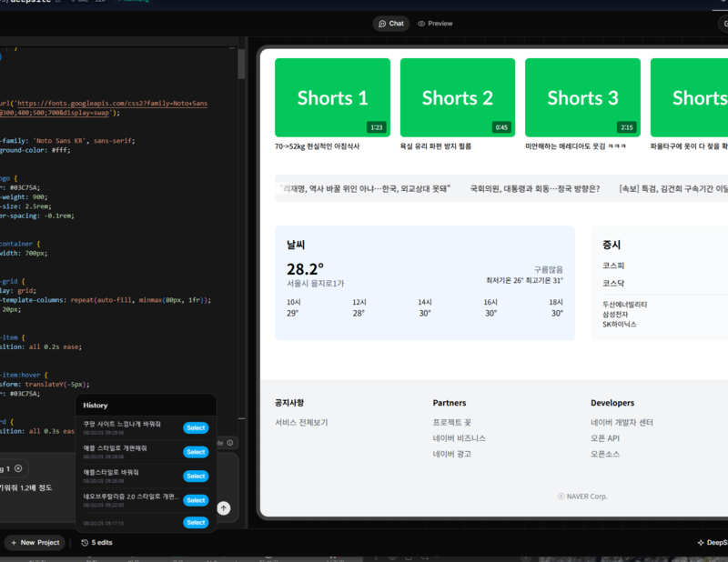This screenshot has height=562, width=728.
Task: Focus the chat prompt input text
Action: 26,487
